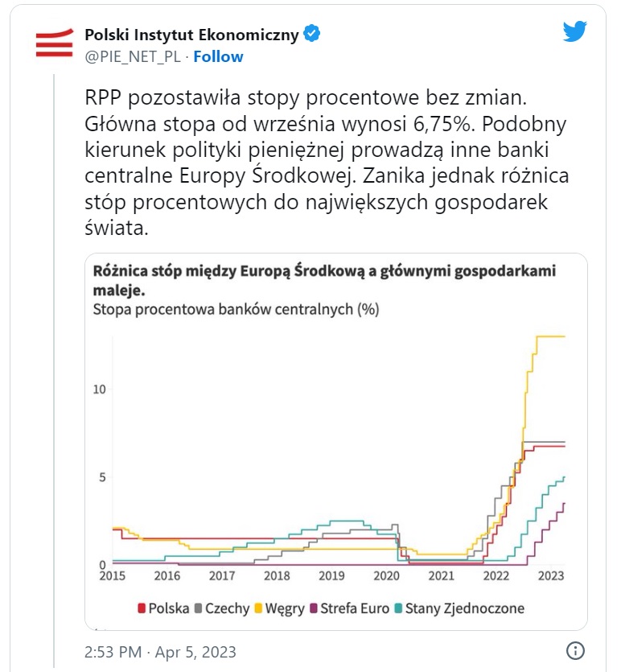Open the Polski Instytut Ekonomiczny avatar logo

tap(55, 43)
